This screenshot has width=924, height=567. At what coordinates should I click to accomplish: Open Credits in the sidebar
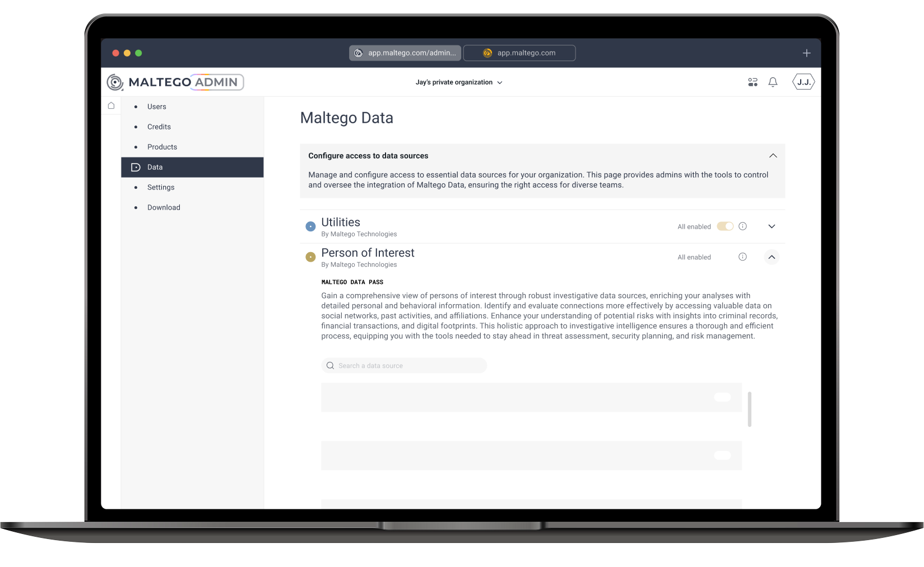pyautogui.click(x=192, y=127)
